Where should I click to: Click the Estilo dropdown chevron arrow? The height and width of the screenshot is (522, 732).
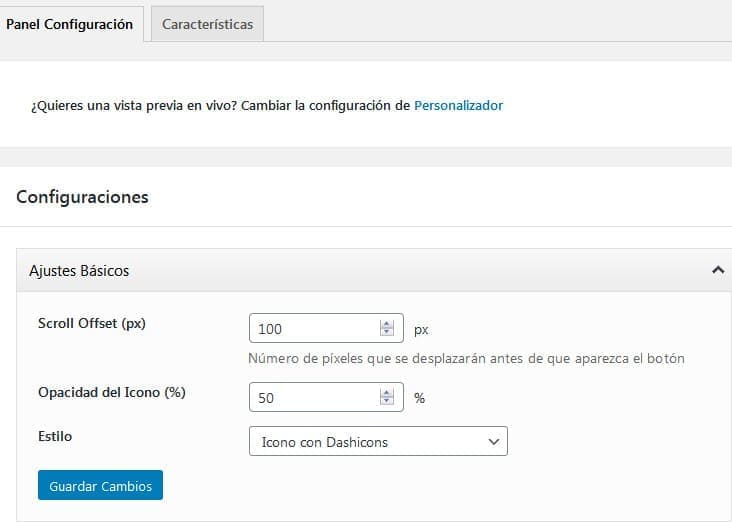492,441
